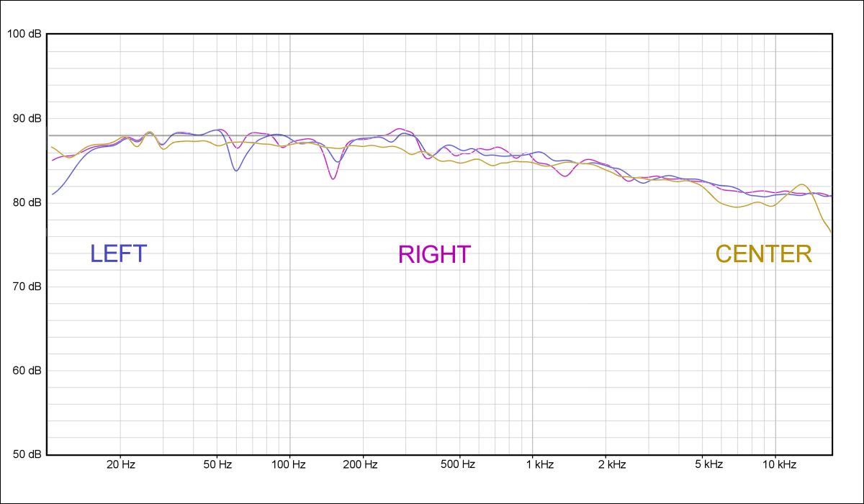Select the 80 dB axis label
This screenshot has width=864, height=504.
coord(27,202)
